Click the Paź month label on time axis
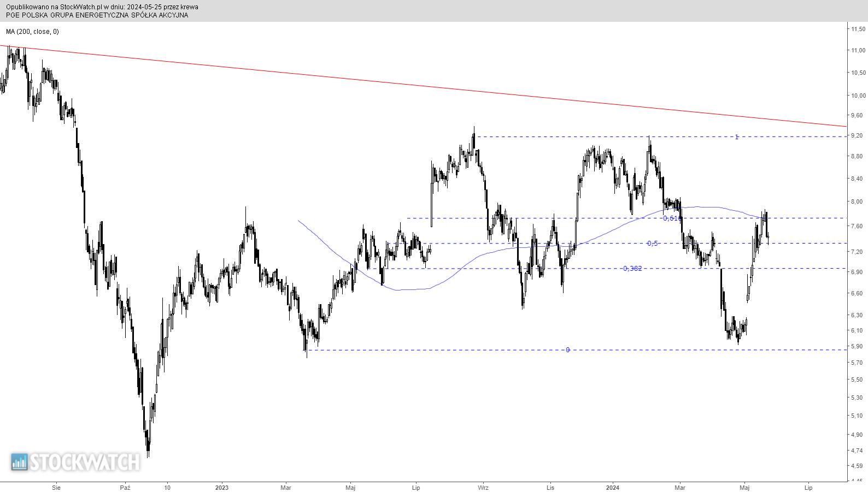The width and height of the screenshot is (868, 492). click(125, 488)
